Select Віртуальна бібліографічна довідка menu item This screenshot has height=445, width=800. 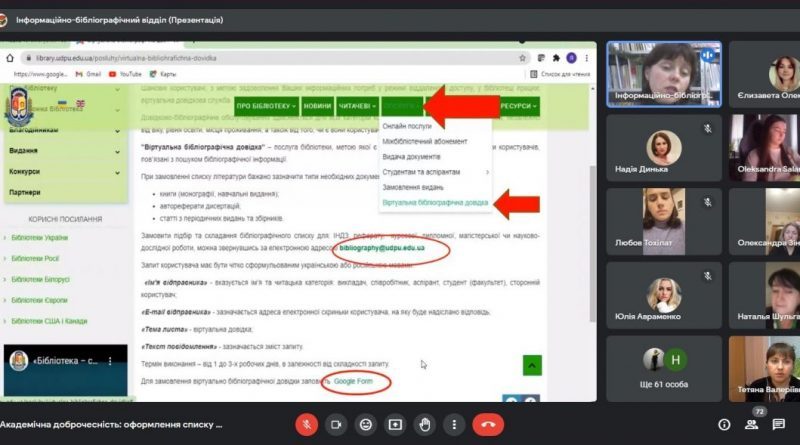(x=435, y=203)
